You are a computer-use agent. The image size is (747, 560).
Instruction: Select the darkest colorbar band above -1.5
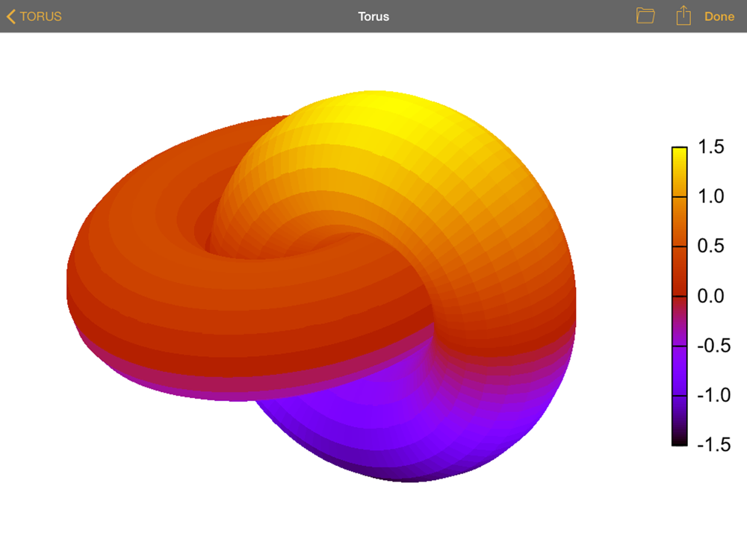tap(679, 420)
